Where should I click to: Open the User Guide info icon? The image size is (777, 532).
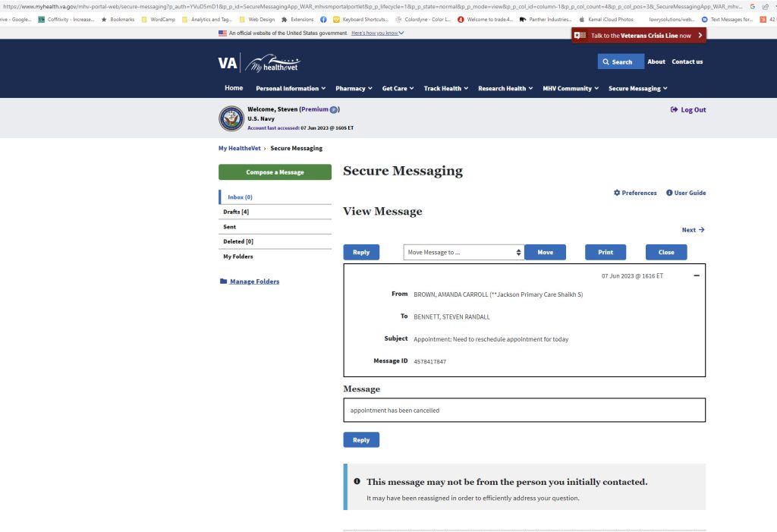669,193
